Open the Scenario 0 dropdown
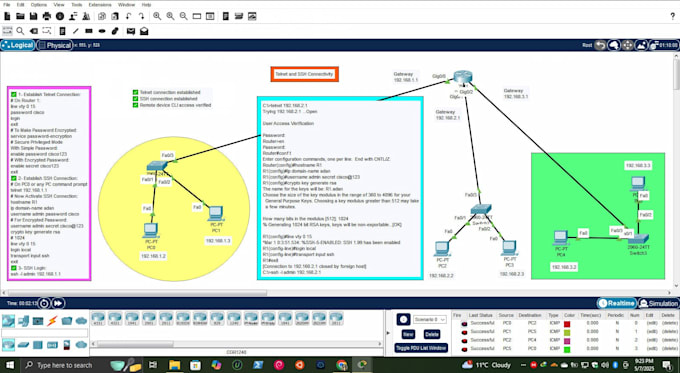Image resolution: width=680 pixels, height=373 pixels. 429,319
